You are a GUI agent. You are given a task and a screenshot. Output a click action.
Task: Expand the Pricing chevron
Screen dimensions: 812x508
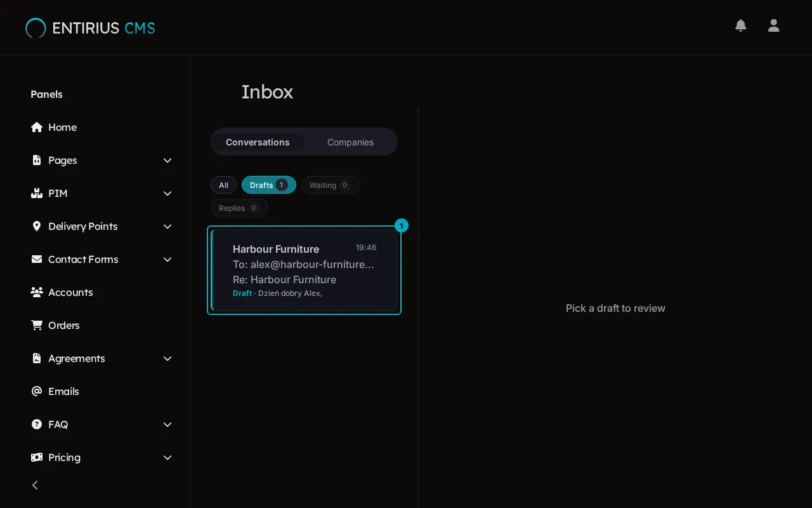(167, 457)
